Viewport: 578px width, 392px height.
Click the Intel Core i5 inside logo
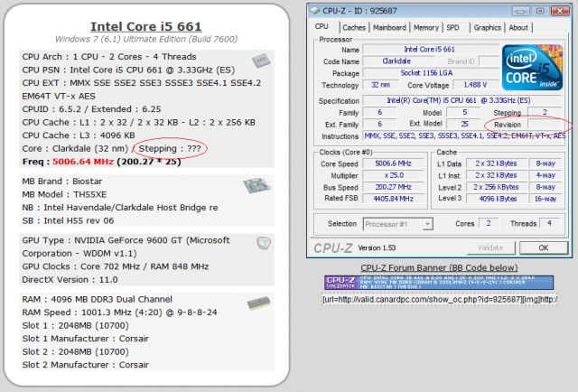pyautogui.click(x=533, y=68)
